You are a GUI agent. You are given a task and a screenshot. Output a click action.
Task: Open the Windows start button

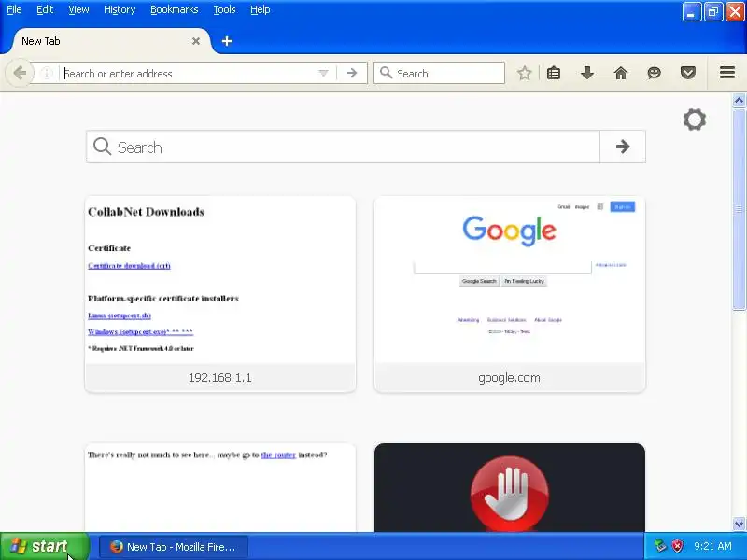click(x=44, y=546)
